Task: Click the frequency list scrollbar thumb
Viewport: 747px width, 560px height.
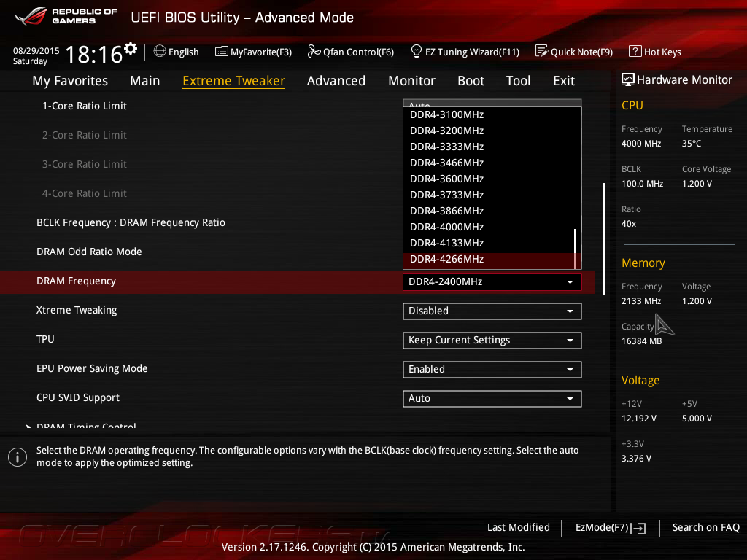Action: coord(576,249)
